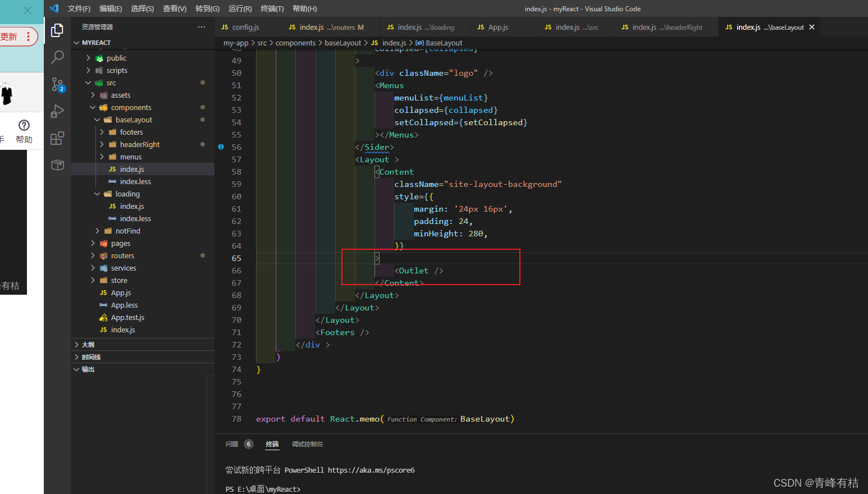The height and width of the screenshot is (494, 868).
Task: Click my-app breadcrumb segment
Action: 236,43
